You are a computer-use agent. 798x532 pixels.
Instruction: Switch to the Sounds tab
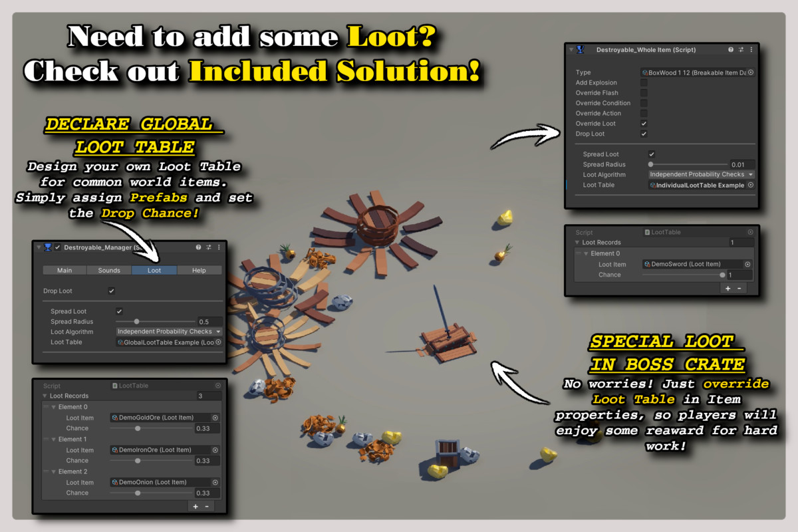point(109,271)
